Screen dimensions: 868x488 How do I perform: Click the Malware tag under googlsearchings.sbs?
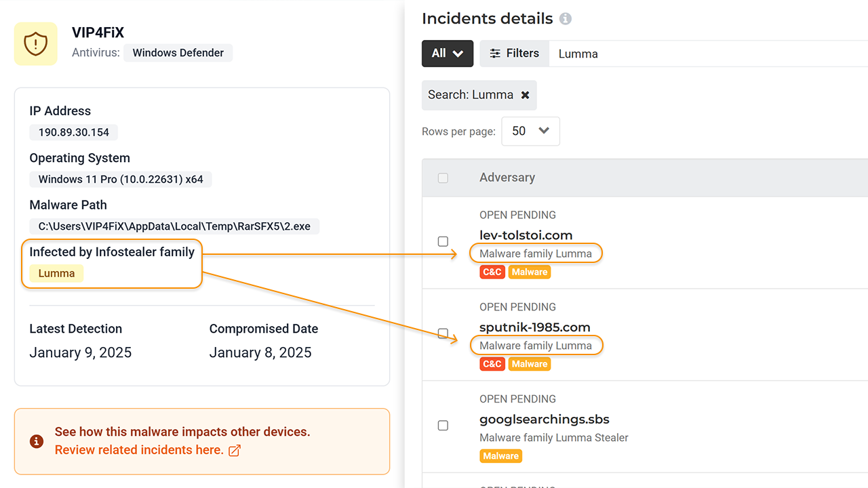coord(500,456)
